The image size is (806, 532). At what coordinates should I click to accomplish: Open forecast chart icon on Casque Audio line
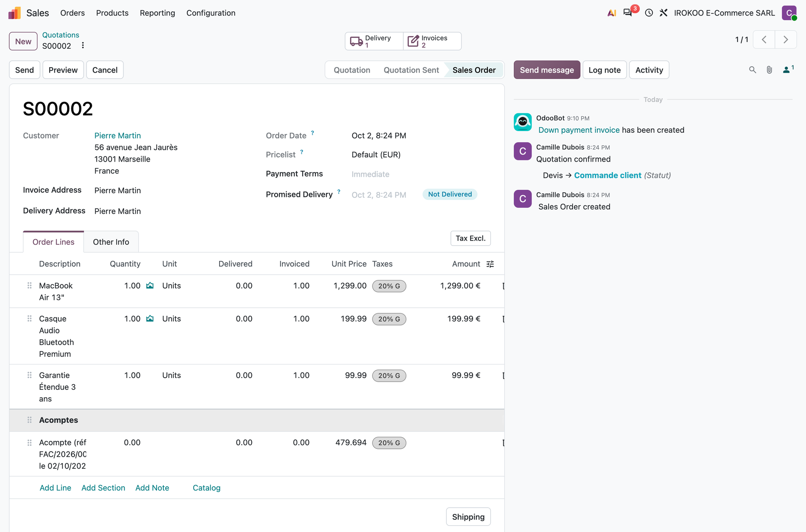click(x=150, y=319)
